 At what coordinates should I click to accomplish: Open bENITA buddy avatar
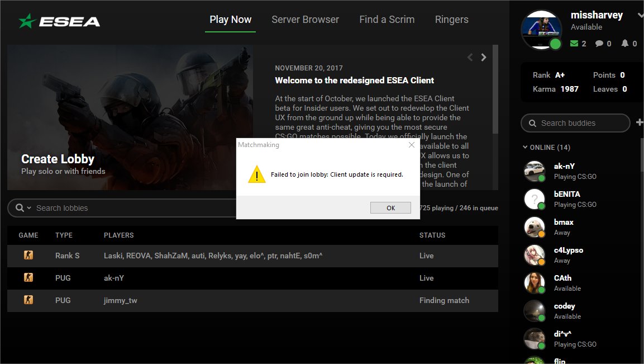[535, 199]
